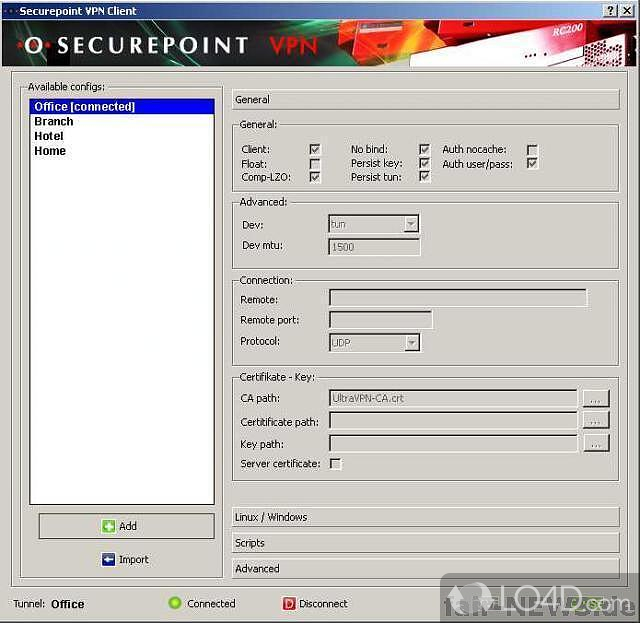Click the Add button

(127, 526)
